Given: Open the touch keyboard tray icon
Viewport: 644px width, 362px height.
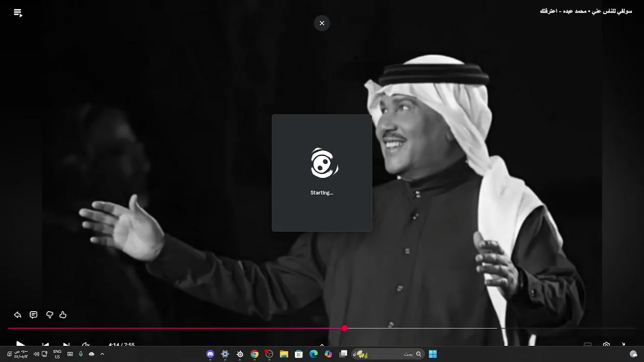Looking at the screenshot, I should pos(70,354).
